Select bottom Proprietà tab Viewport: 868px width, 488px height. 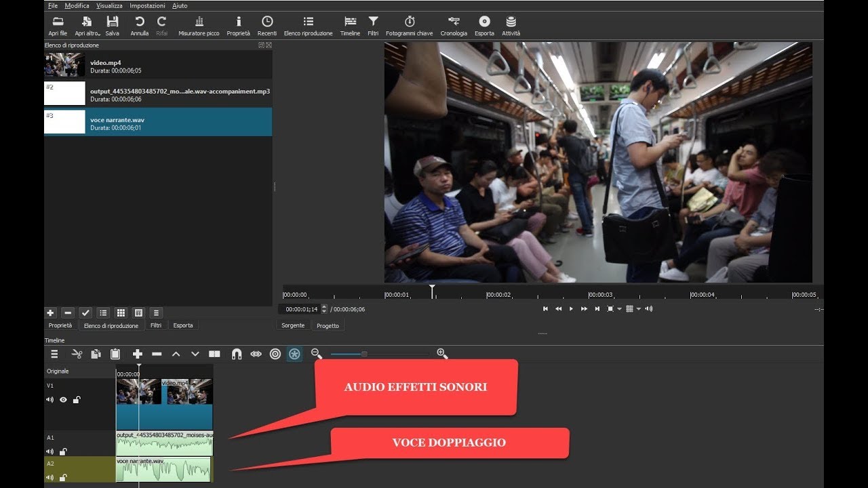tap(60, 326)
